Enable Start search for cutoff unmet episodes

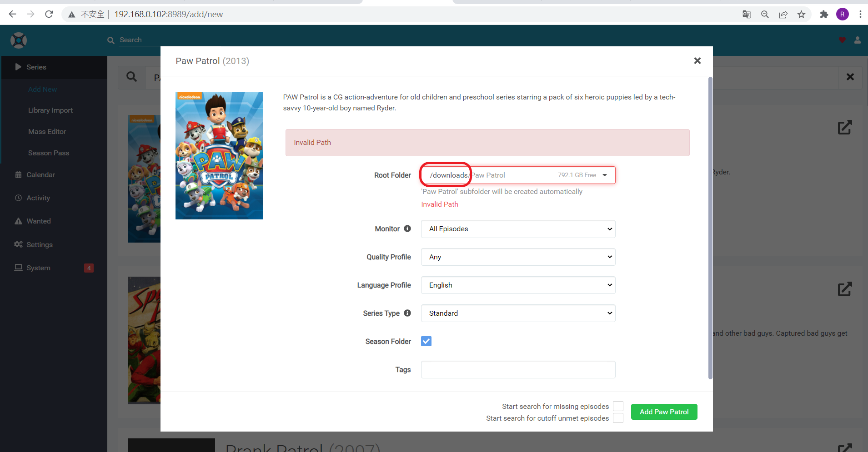[x=618, y=418]
